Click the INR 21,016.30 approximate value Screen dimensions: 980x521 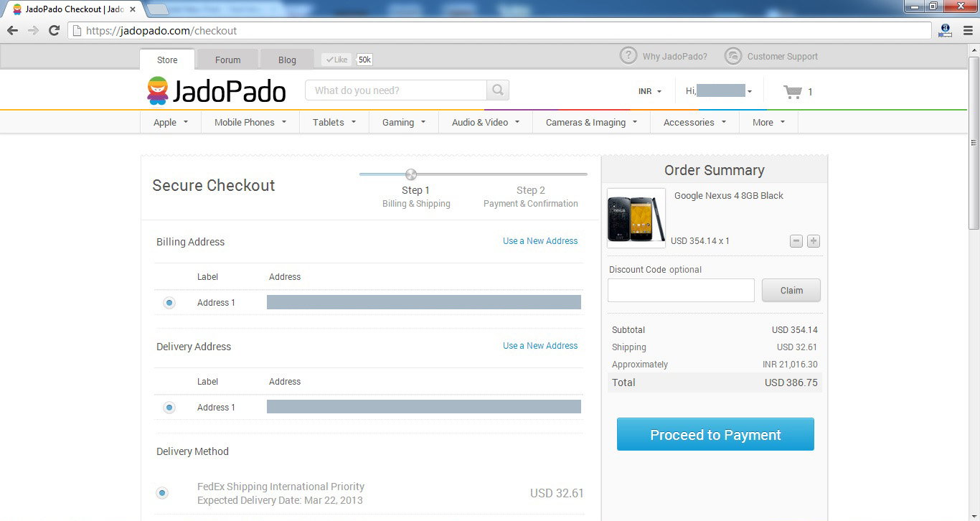pyautogui.click(x=790, y=365)
